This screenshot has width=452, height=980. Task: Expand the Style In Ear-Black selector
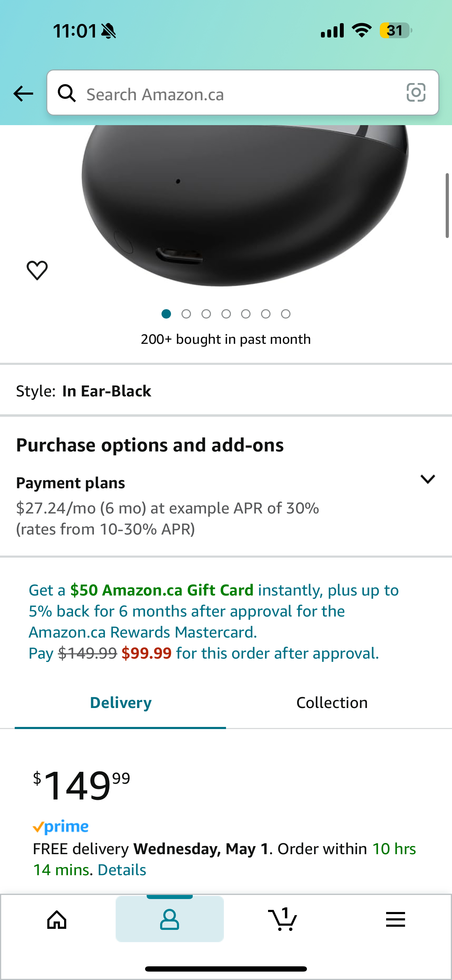pyautogui.click(x=226, y=391)
